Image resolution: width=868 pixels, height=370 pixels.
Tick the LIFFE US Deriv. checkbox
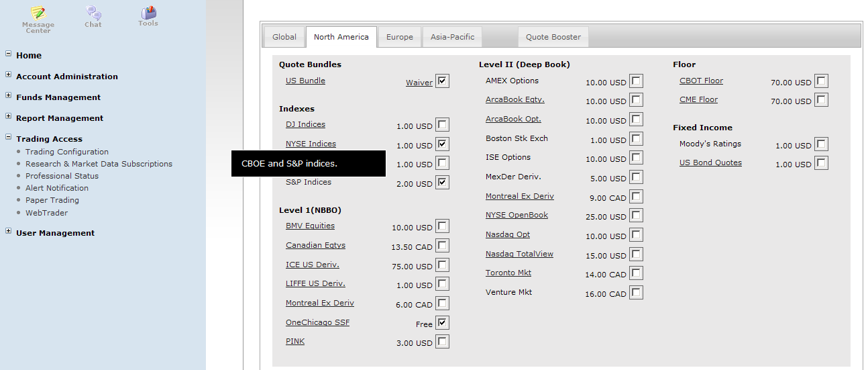tap(442, 283)
